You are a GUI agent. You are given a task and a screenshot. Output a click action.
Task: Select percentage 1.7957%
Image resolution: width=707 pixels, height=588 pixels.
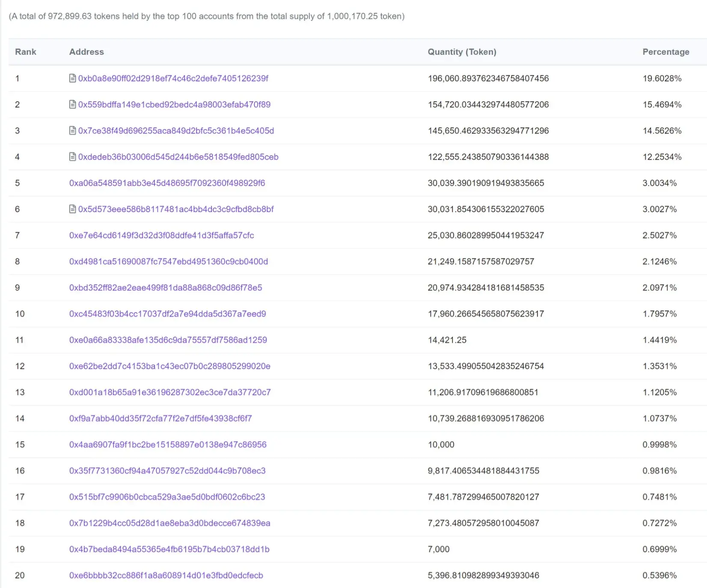click(659, 313)
